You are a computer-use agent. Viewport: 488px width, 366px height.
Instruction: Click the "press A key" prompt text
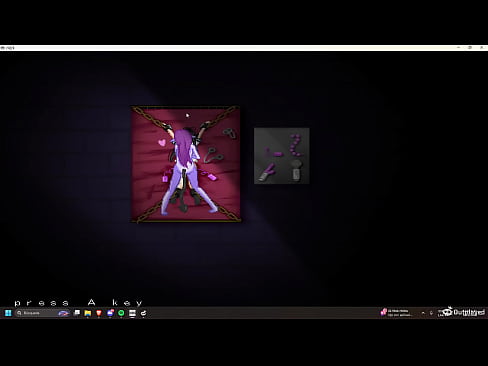coord(79,303)
